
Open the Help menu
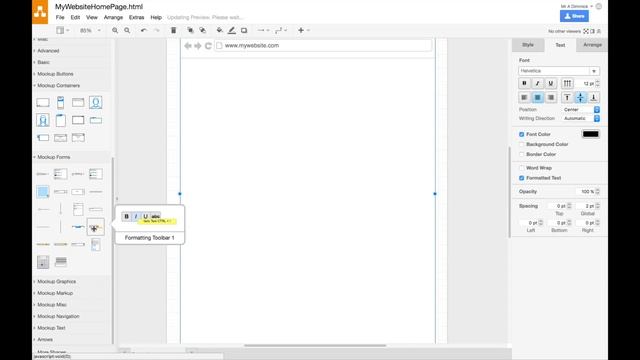156,18
